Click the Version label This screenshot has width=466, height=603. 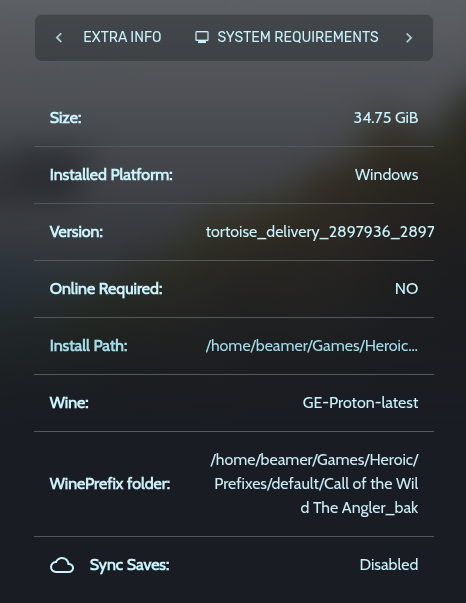[77, 232]
